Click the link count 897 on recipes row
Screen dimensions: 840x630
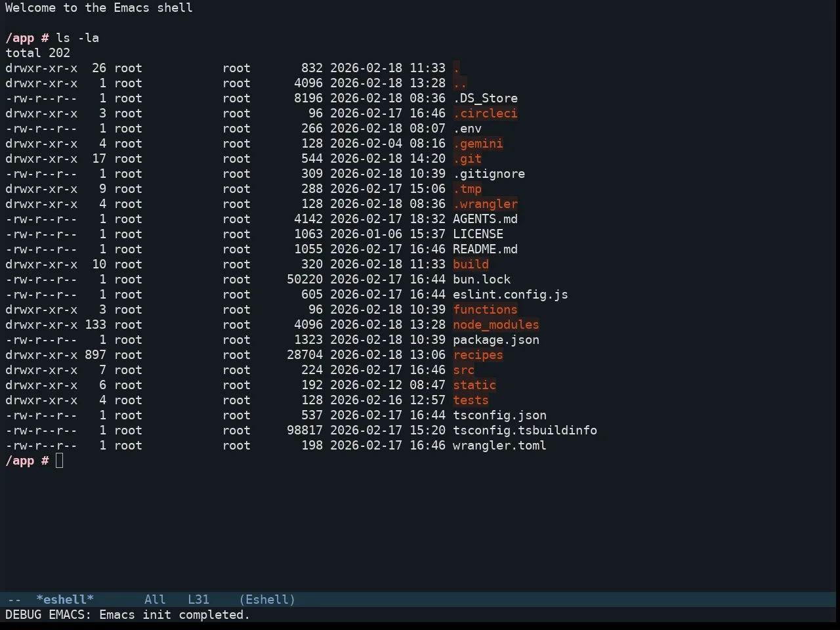pyautogui.click(x=95, y=355)
